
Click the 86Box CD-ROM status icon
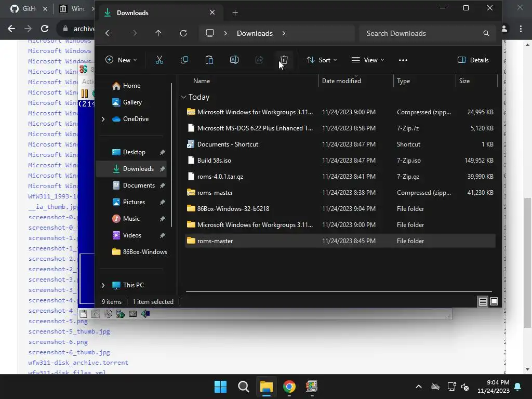[108, 314]
